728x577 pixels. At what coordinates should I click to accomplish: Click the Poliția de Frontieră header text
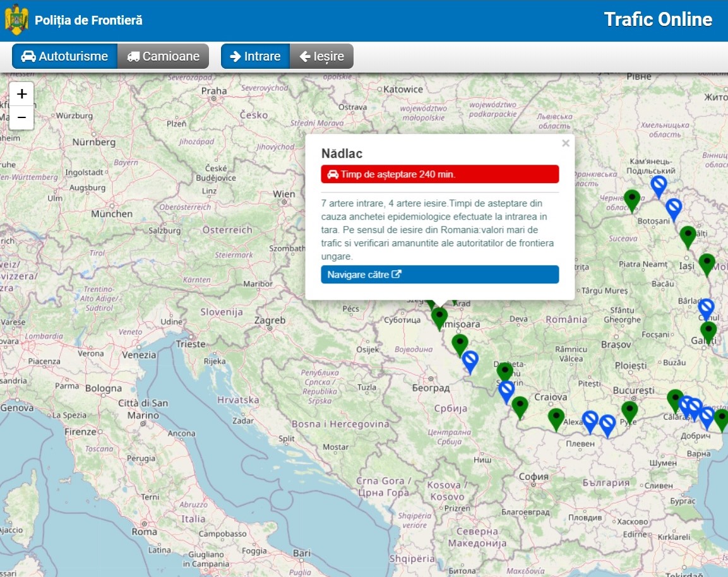click(88, 20)
